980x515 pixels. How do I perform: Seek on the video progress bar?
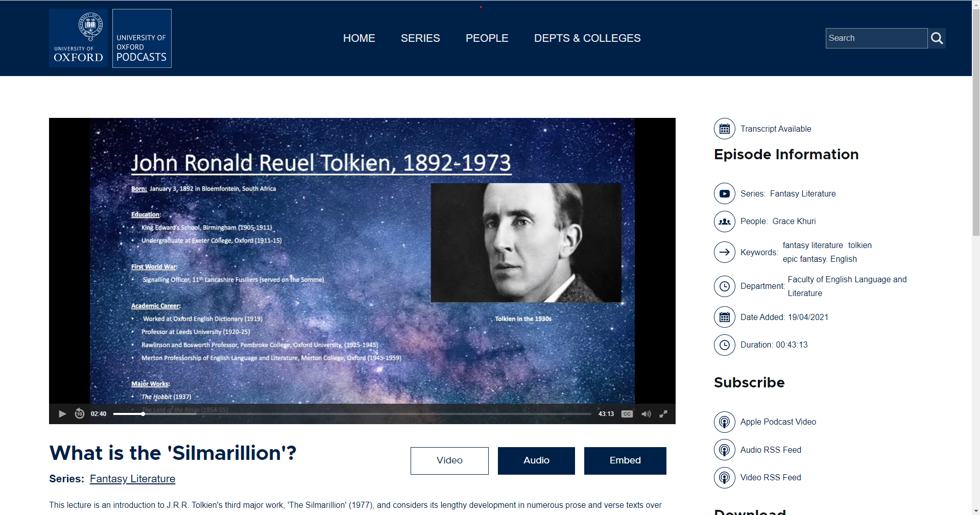click(352, 414)
